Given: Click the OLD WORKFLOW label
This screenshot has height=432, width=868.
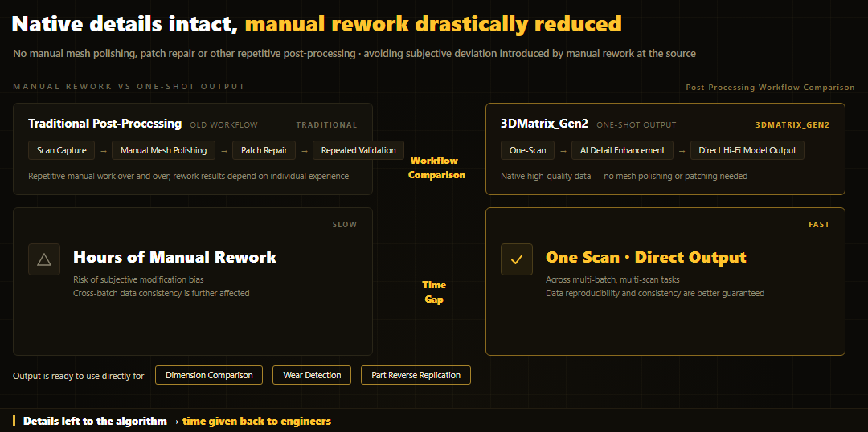Looking at the screenshot, I should pos(223,125).
